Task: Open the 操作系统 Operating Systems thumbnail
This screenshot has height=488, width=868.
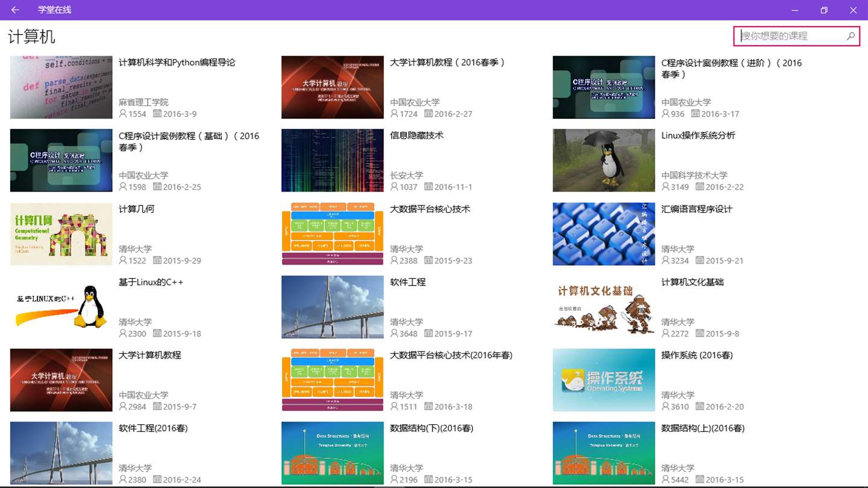Action: 604,380
